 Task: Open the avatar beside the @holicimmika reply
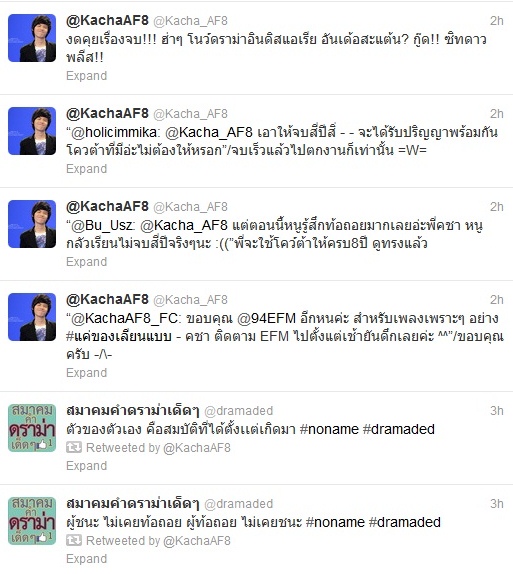tap(32, 131)
